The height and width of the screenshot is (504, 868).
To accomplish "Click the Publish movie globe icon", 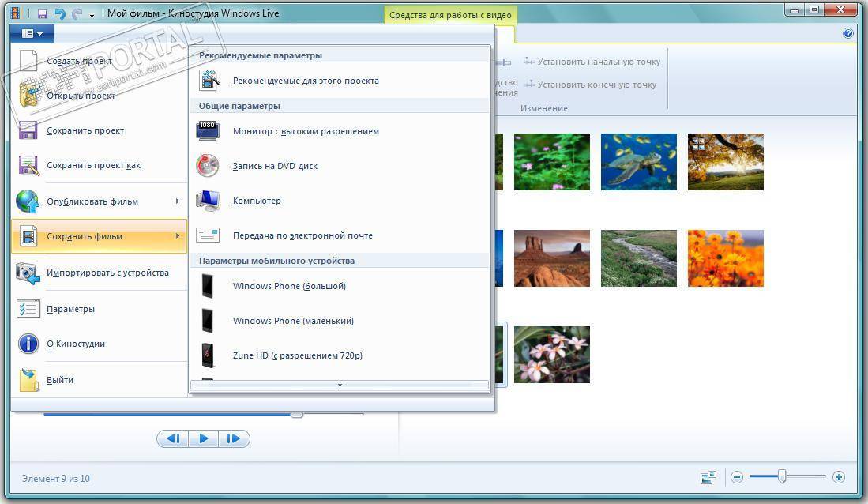I will [28, 201].
